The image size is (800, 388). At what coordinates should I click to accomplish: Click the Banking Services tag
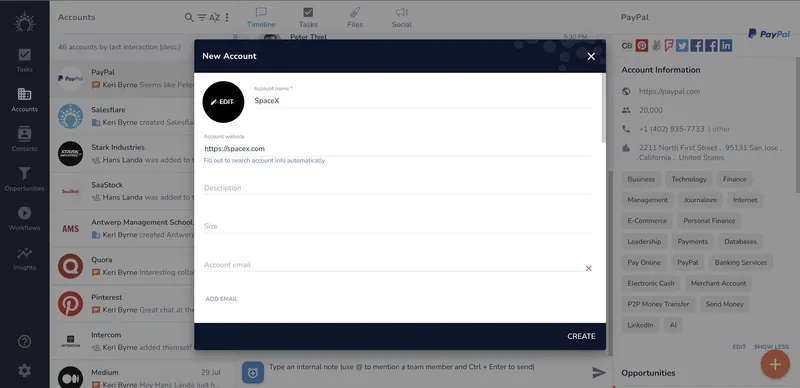[740, 262]
